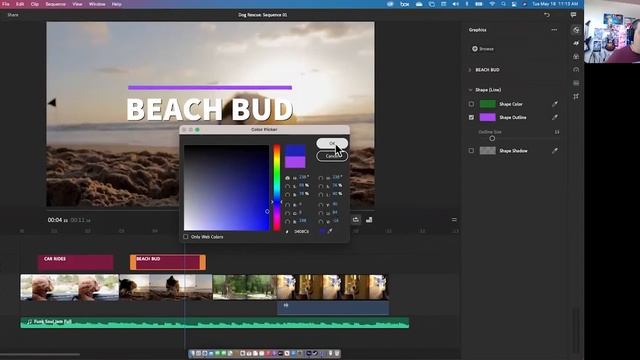Click the purple Shape Outline swatch

pyautogui.click(x=487, y=117)
